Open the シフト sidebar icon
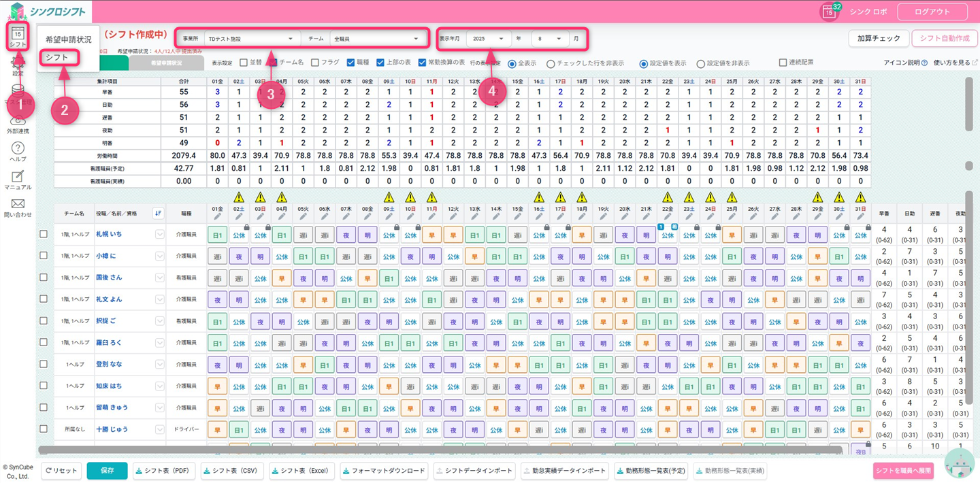Screen dimensions: 980x483 coord(18,35)
